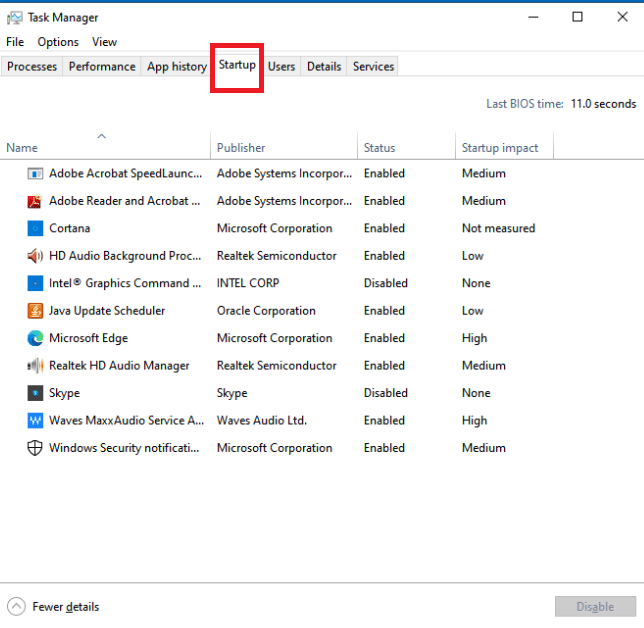Click the Windows Security shield icon
The width and height of the screenshot is (644, 628).
[x=35, y=449]
